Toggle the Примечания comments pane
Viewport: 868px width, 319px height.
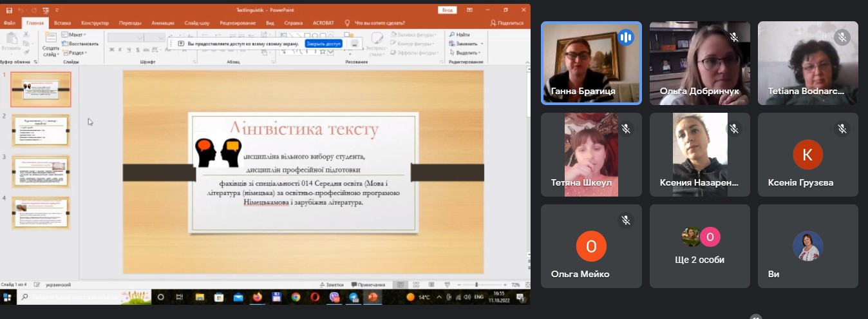coord(367,284)
